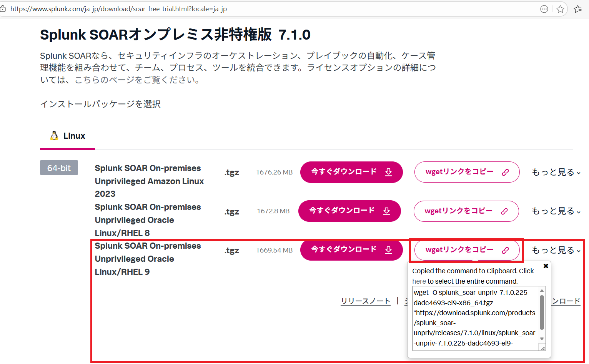Download the Oracle Linux/RHEL 9 package now
Image resolution: width=589 pixels, height=364 pixels.
coord(351,250)
